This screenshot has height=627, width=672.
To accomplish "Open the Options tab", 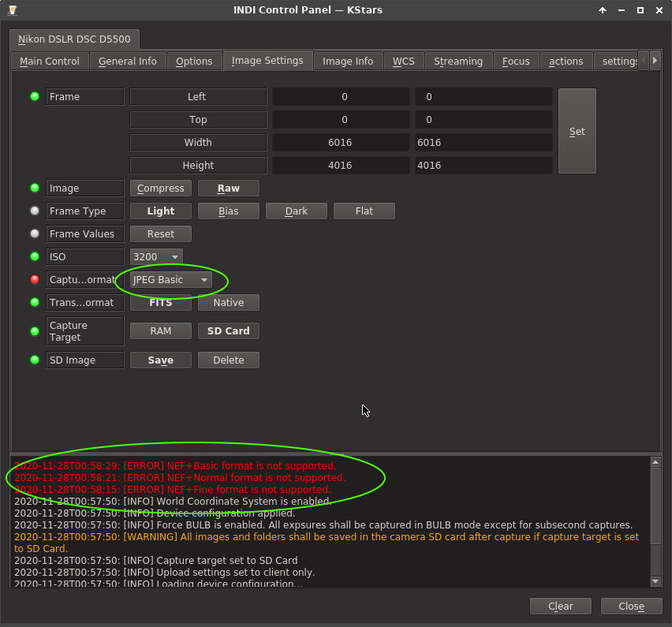I will point(194,62).
